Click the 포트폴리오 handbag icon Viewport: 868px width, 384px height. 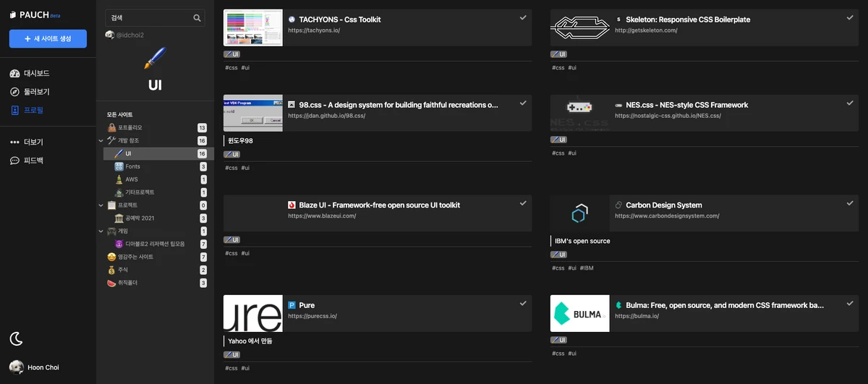(x=111, y=127)
